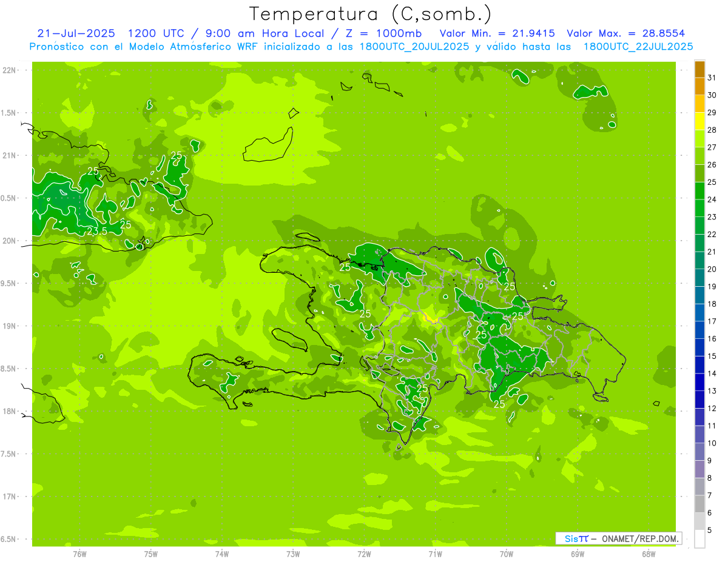Viewport: 728px width, 562px height.
Task: Click the "21N" latitude axis label
Action: [x=9, y=156]
